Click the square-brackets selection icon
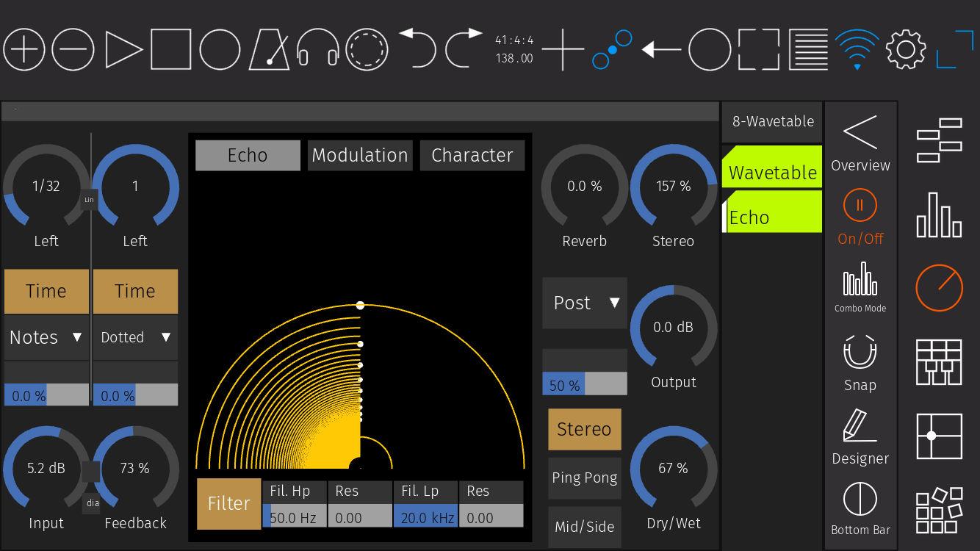Screen dimensions: 980x551 pyautogui.click(x=759, y=49)
